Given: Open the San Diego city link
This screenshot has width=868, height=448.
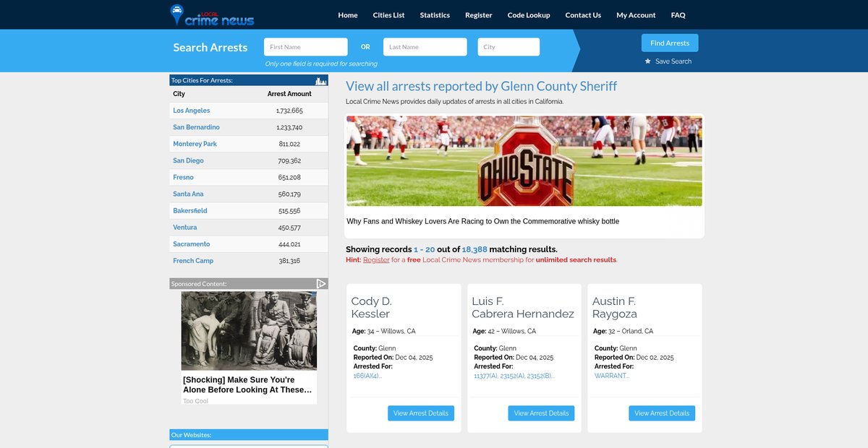Looking at the screenshot, I should click(188, 160).
